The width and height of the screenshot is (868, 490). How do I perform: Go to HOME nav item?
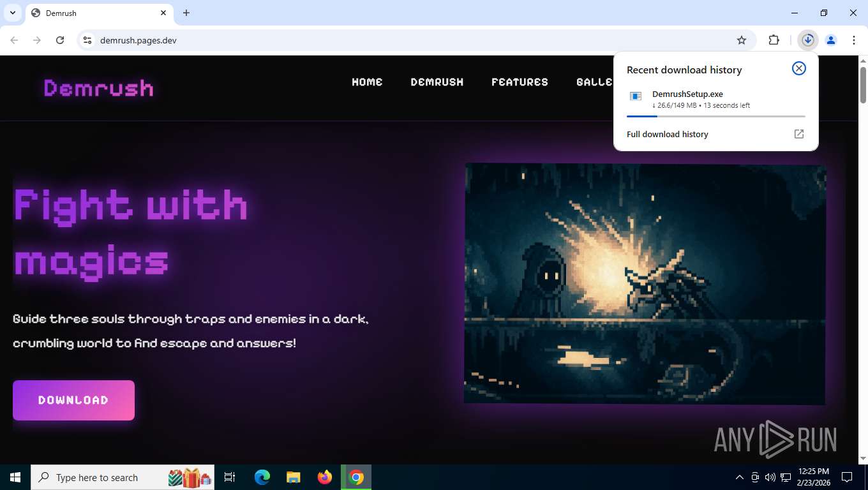367,82
